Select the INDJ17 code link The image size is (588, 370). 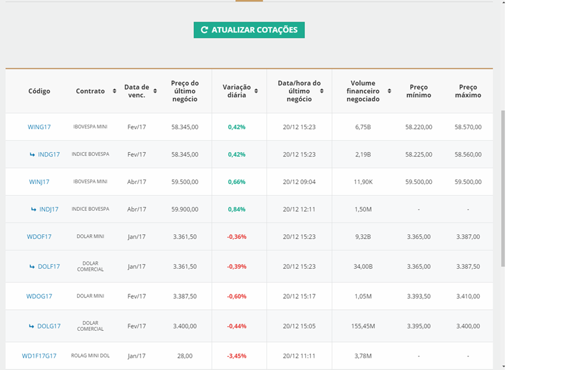(x=49, y=209)
